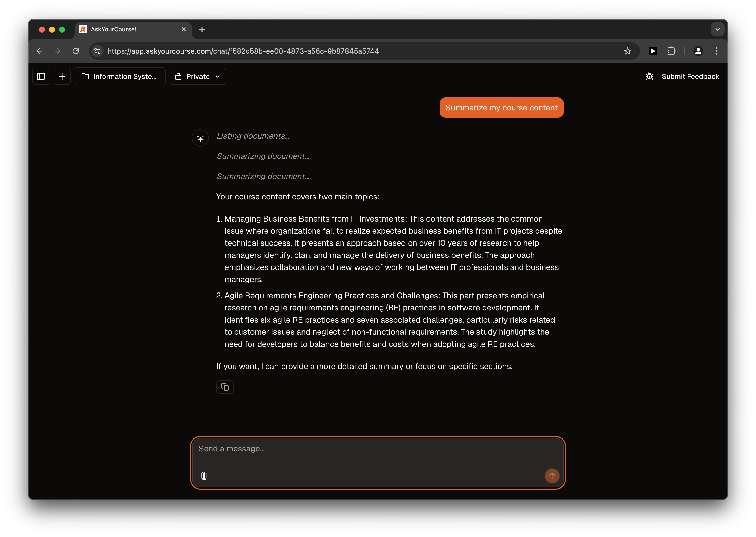Open the Information Syste... folder button
Viewport: 756px width, 537px height.
pyautogui.click(x=120, y=76)
